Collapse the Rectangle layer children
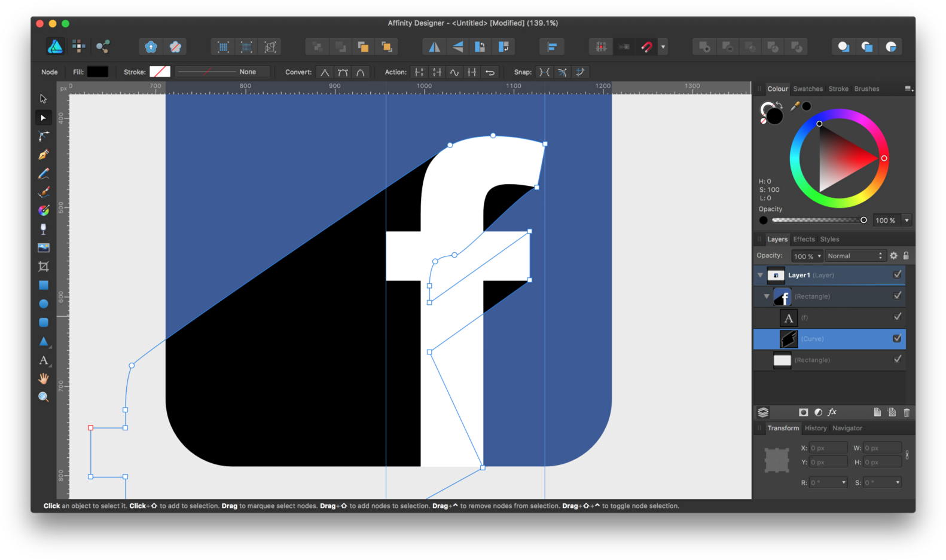 [767, 296]
